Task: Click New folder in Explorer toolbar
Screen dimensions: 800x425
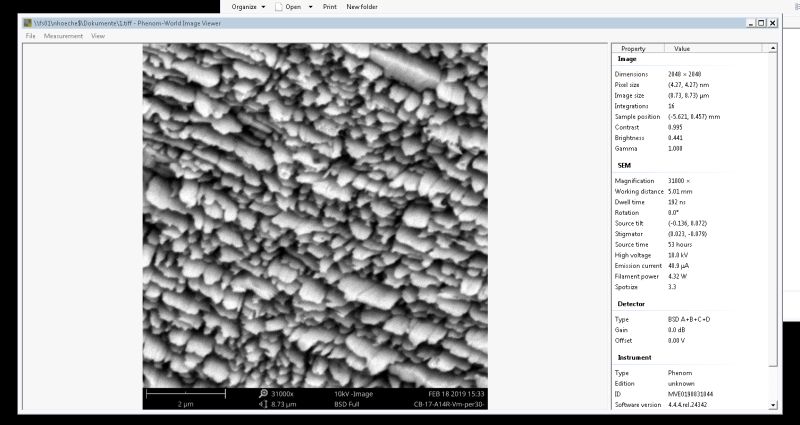Action: click(362, 7)
